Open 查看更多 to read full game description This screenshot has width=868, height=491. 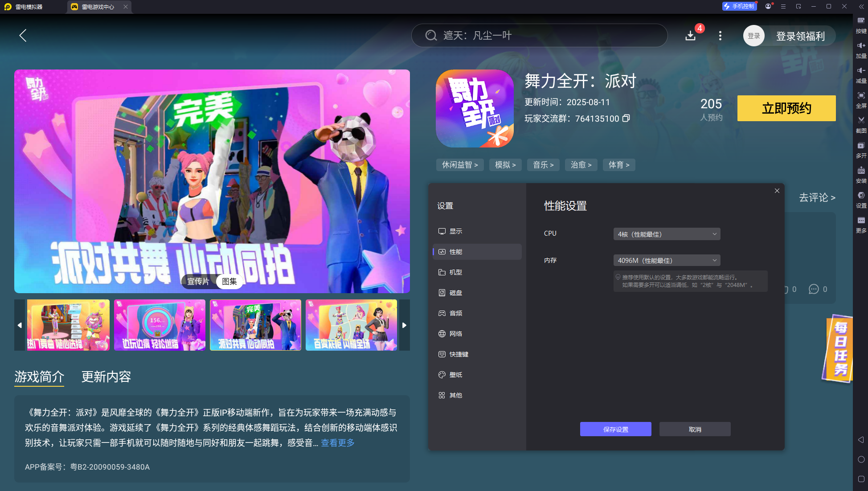[337, 442]
